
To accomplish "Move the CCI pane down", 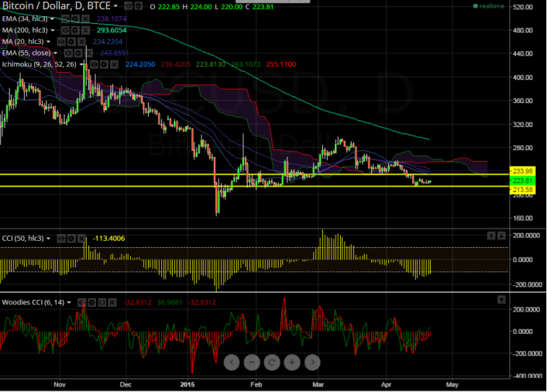I will click(501, 236).
